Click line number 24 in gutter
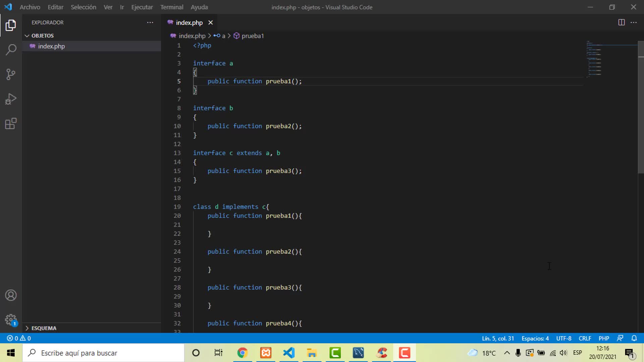This screenshot has height=362, width=644. pos(177,252)
